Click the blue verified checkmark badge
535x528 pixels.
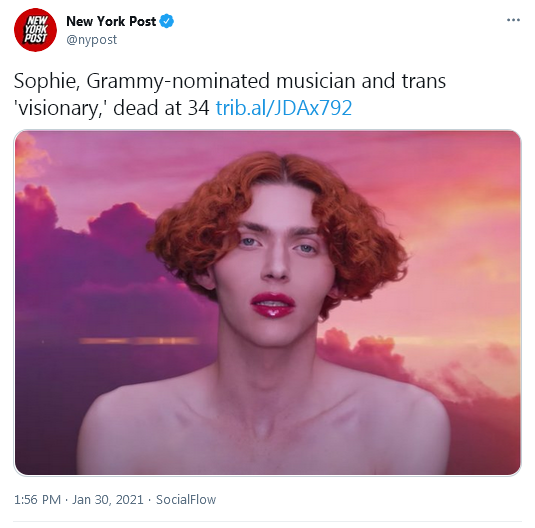click(x=167, y=21)
